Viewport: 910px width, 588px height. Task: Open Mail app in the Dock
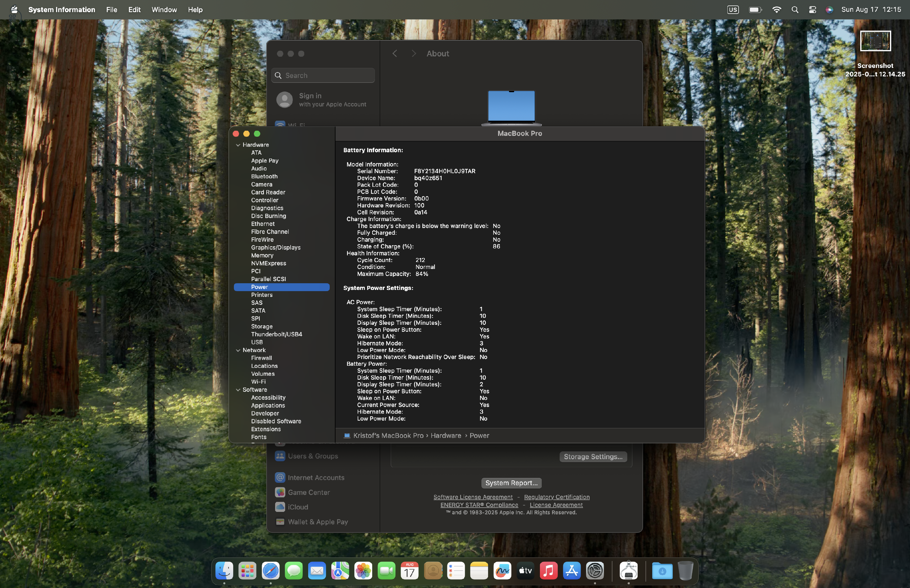[317, 571]
